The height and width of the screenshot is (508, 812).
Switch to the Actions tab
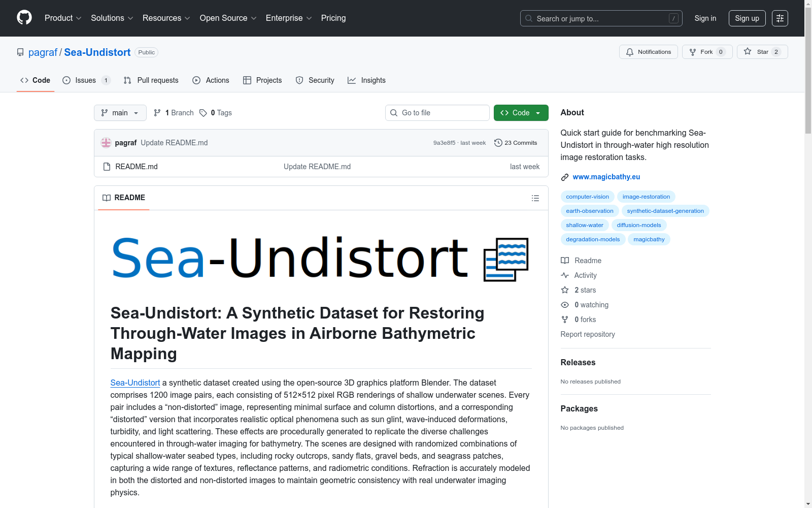[211, 80]
